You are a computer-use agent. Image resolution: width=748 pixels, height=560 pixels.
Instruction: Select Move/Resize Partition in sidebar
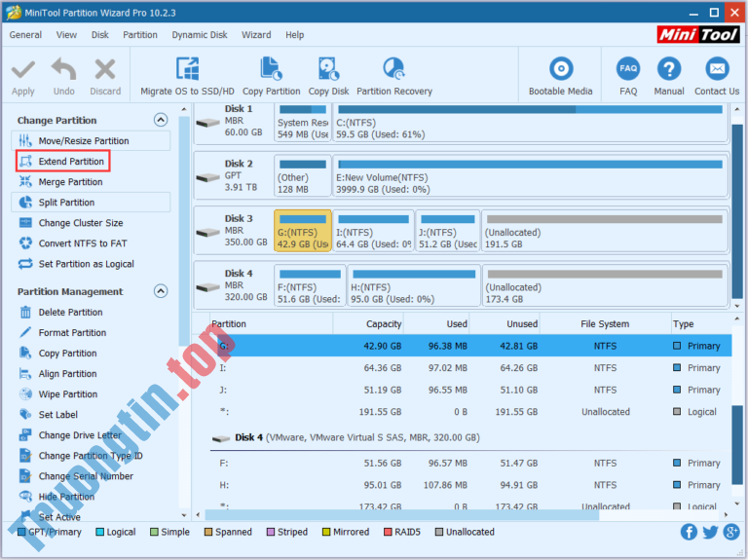(x=91, y=140)
